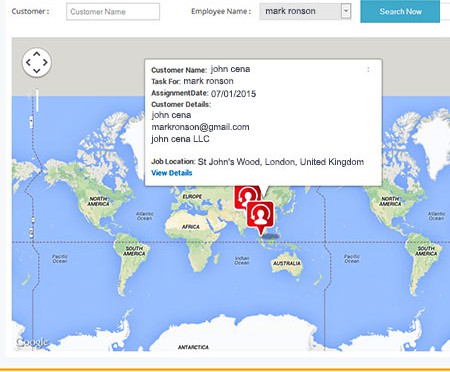Click the Australia label on the map
450x372 pixels.
[287, 263]
